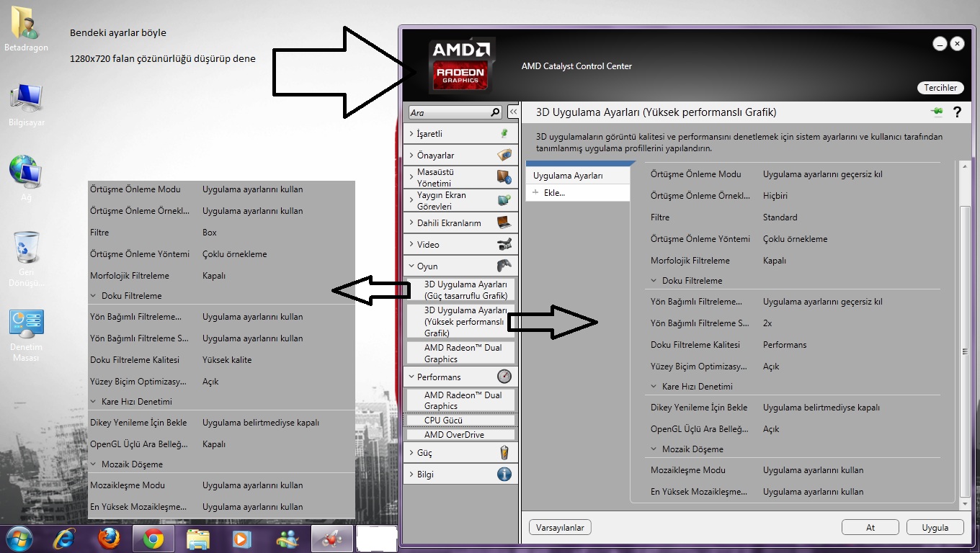This screenshot has height=553, width=980.
Task: Open the Yön Bağımlı Filtreleme 2x dropdown
Action: (767, 323)
